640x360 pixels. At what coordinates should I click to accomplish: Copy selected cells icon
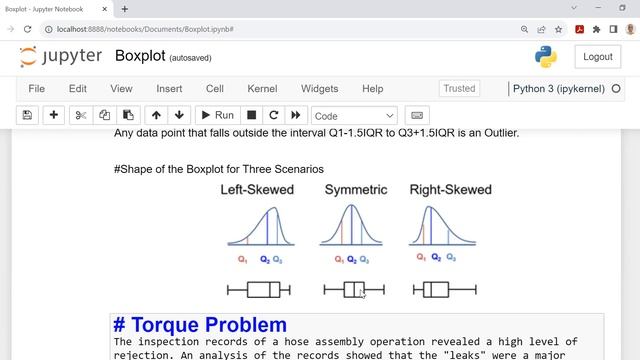tap(104, 116)
